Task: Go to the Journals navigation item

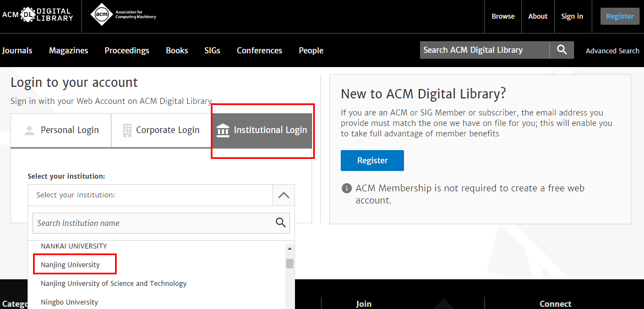Action: pos(17,51)
